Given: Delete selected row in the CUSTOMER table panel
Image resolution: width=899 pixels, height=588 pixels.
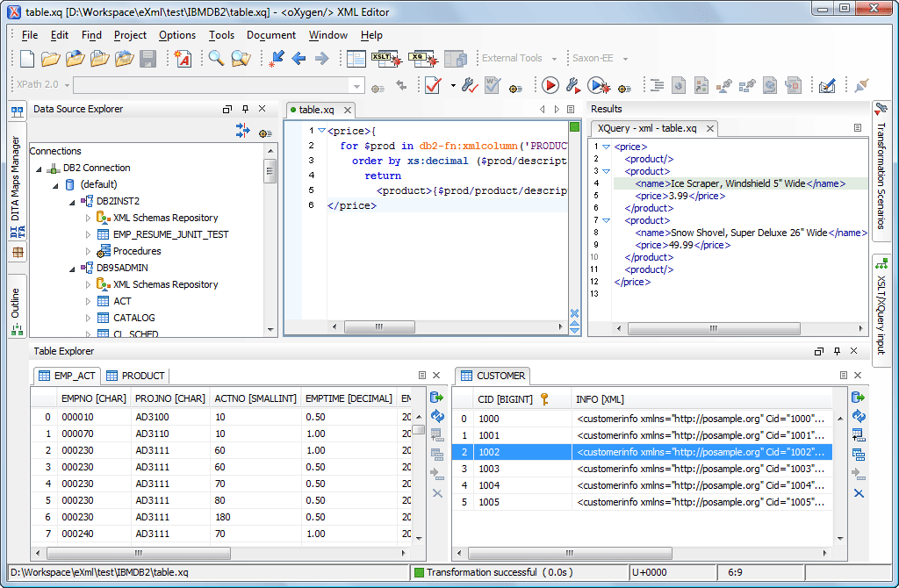Looking at the screenshot, I should tap(859, 493).
